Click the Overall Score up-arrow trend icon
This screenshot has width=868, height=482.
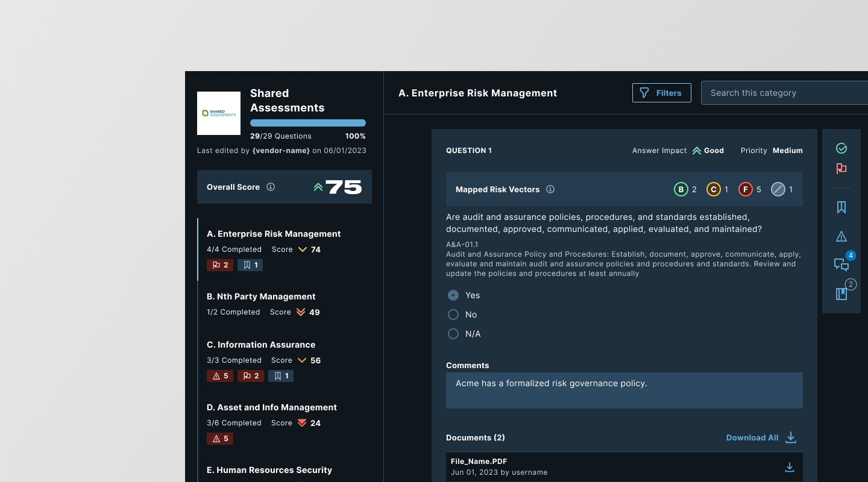[318, 187]
